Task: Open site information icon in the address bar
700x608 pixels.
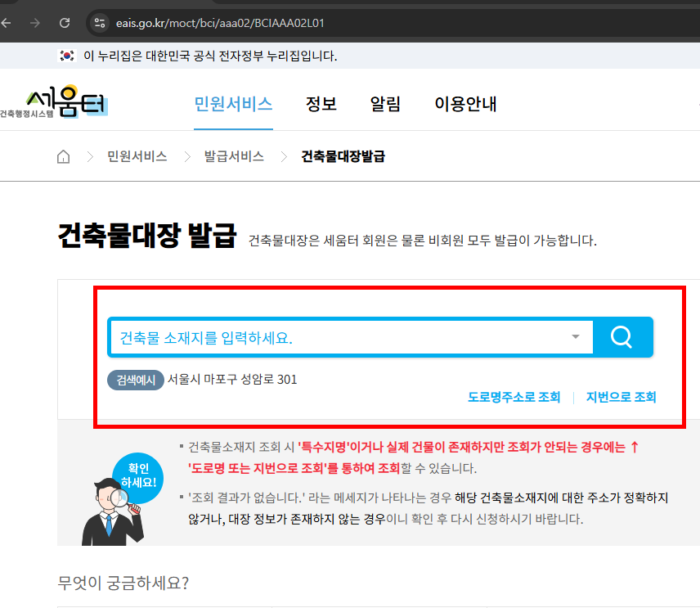Action: (99, 23)
